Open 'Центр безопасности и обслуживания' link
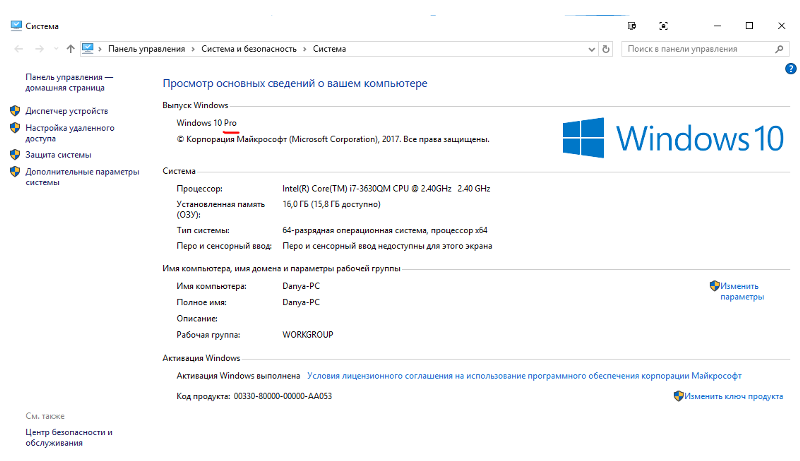This screenshot has width=800, height=461. 69,438
